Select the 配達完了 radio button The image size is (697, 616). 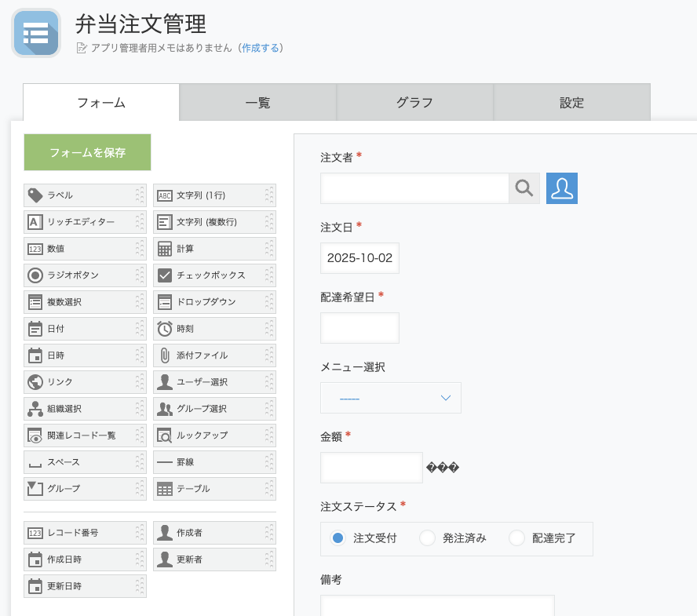pos(516,538)
